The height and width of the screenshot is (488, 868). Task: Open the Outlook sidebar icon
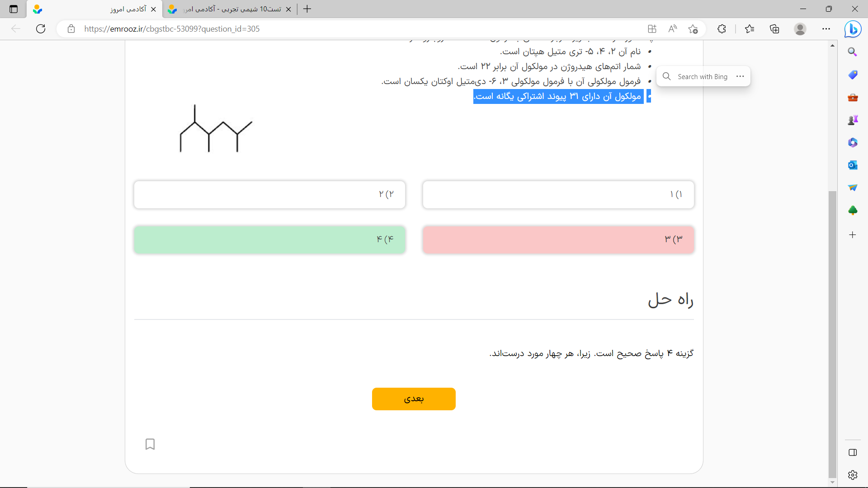point(853,165)
